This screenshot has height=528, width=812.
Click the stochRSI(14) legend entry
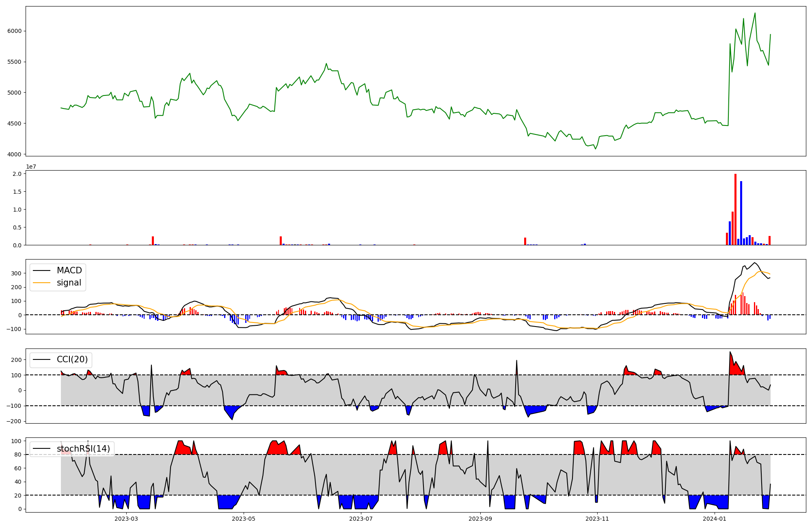click(x=83, y=449)
